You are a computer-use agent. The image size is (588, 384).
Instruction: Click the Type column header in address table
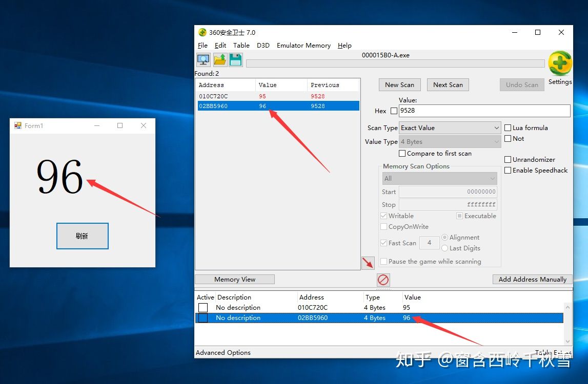[382, 297]
